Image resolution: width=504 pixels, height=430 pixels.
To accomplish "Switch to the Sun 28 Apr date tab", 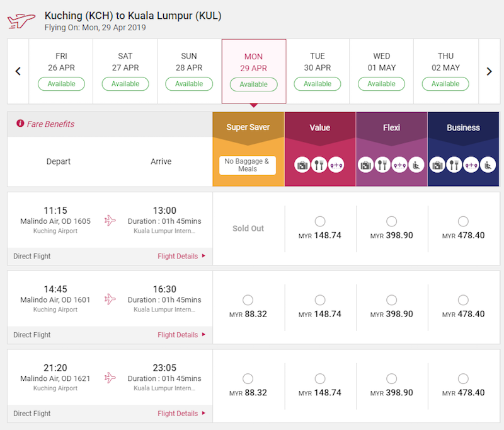I will [x=189, y=71].
